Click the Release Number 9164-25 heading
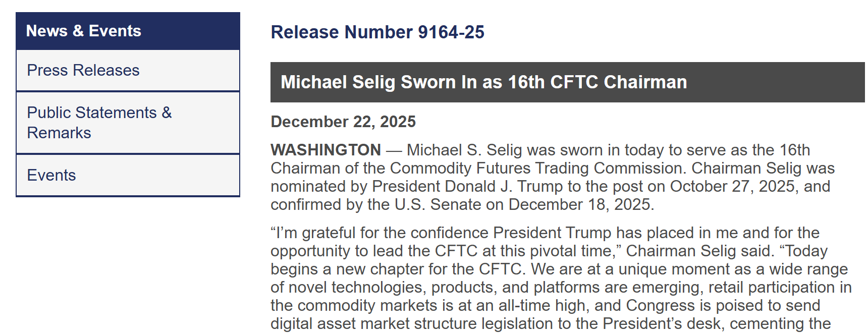The height and width of the screenshot is (333, 868). (x=377, y=32)
